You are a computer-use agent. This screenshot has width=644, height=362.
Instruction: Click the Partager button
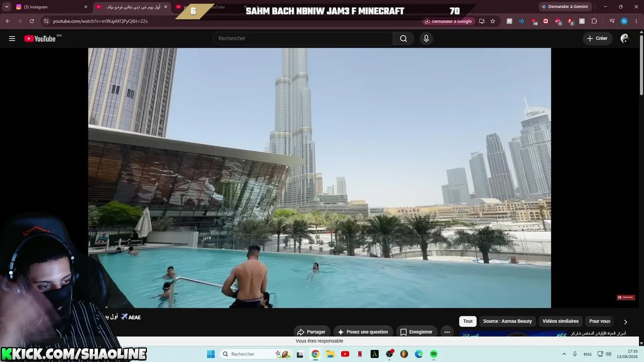pos(312,332)
